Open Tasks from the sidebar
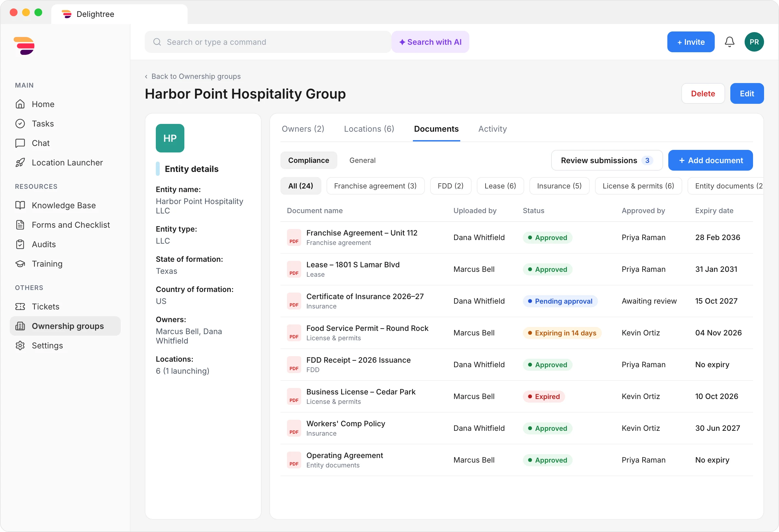 [65, 124]
